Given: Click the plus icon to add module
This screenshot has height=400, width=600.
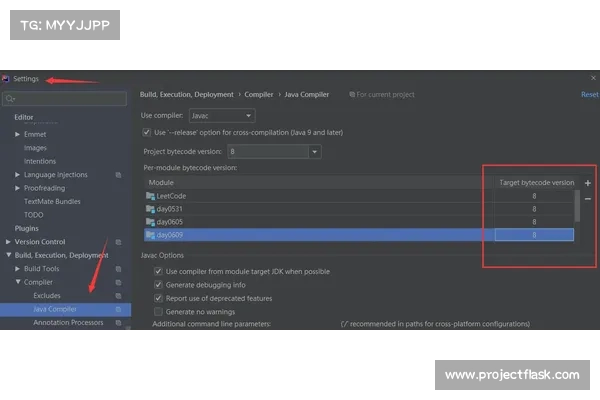Looking at the screenshot, I should pos(588,183).
